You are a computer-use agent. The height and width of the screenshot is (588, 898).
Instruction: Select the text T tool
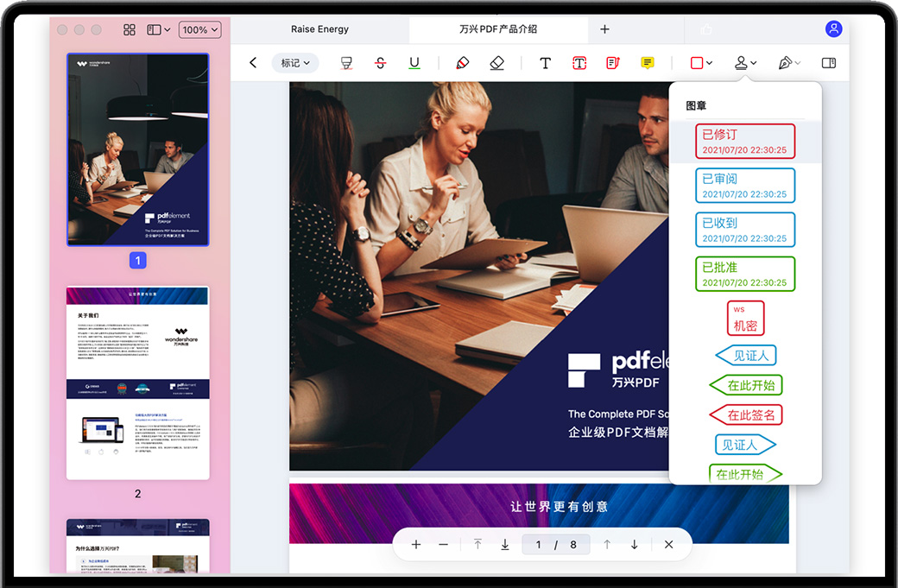(x=545, y=63)
